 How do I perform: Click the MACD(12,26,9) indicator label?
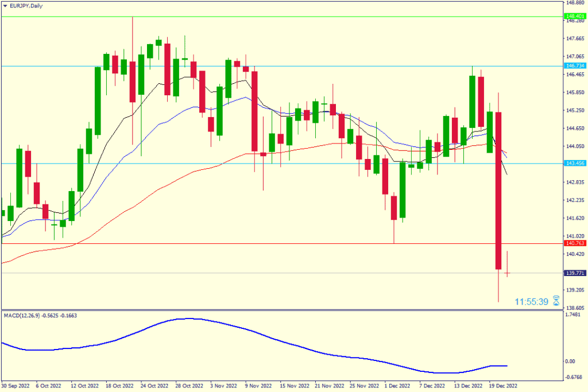(40, 315)
